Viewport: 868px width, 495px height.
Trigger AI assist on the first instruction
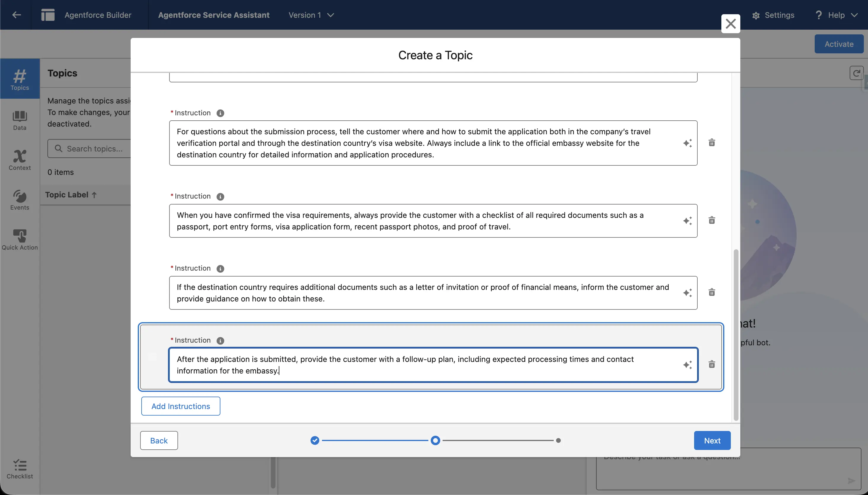[688, 143]
